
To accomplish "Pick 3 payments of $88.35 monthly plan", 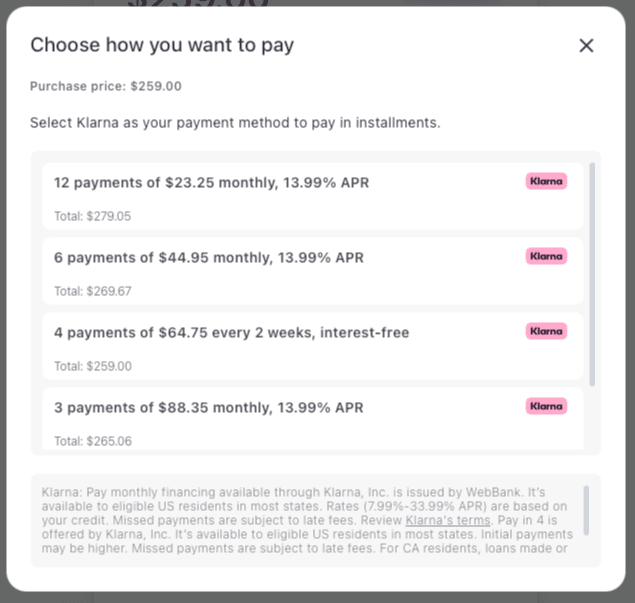I will click(x=313, y=419).
